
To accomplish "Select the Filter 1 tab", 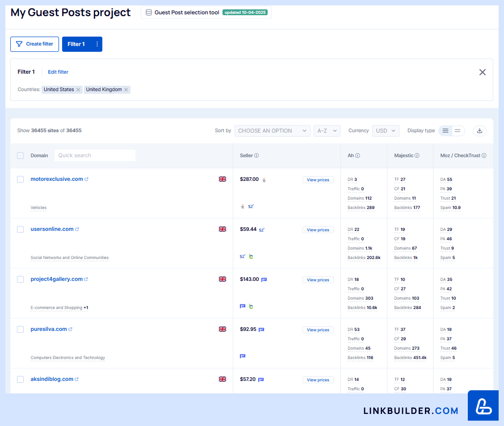I will 76,44.
